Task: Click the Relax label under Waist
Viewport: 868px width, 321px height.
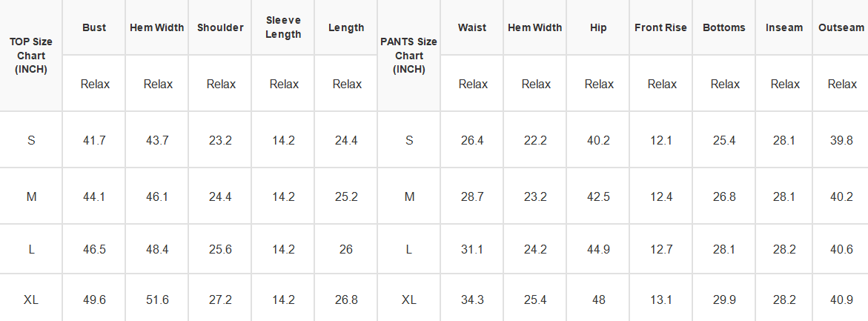Action: tap(473, 84)
